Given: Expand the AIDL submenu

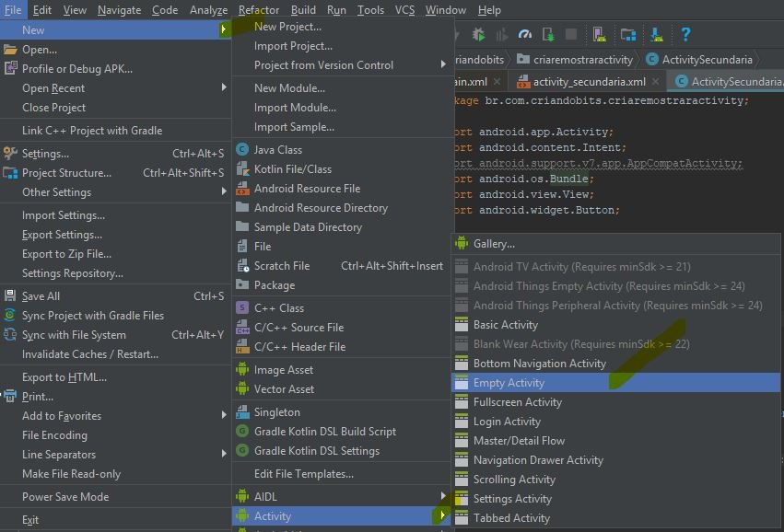Looking at the screenshot, I should [343, 496].
